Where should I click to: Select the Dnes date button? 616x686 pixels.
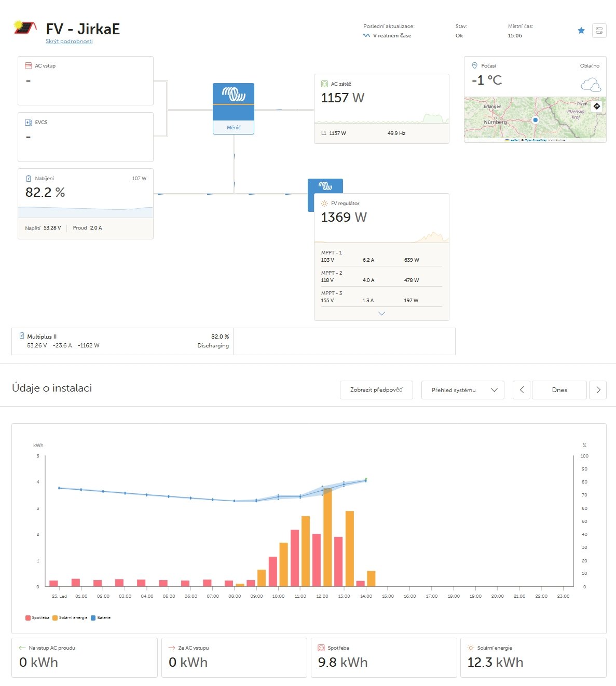point(559,390)
